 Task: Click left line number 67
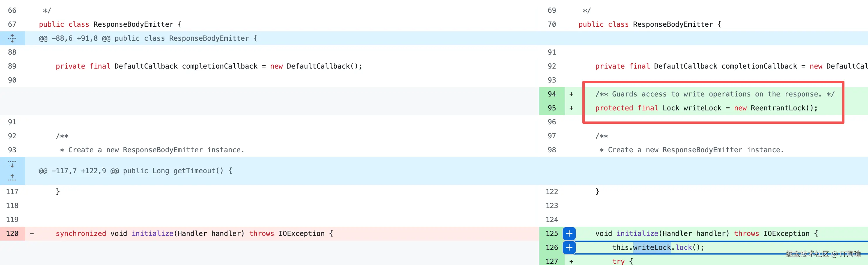pyautogui.click(x=12, y=24)
